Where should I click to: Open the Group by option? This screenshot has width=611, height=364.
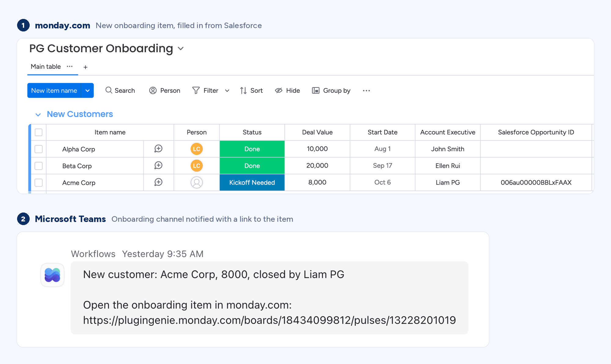pos(331,90)
